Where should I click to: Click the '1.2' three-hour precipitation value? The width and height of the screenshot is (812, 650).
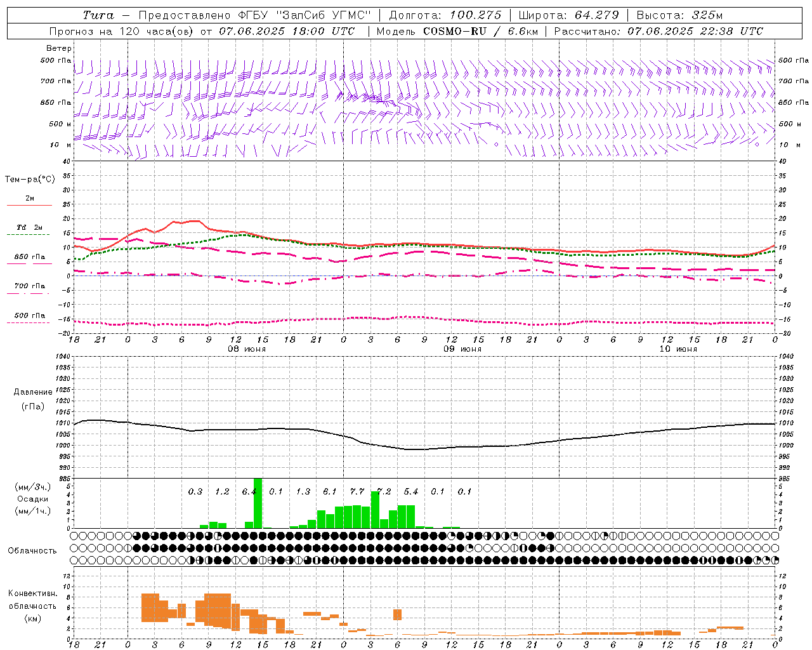coord(222,491)
